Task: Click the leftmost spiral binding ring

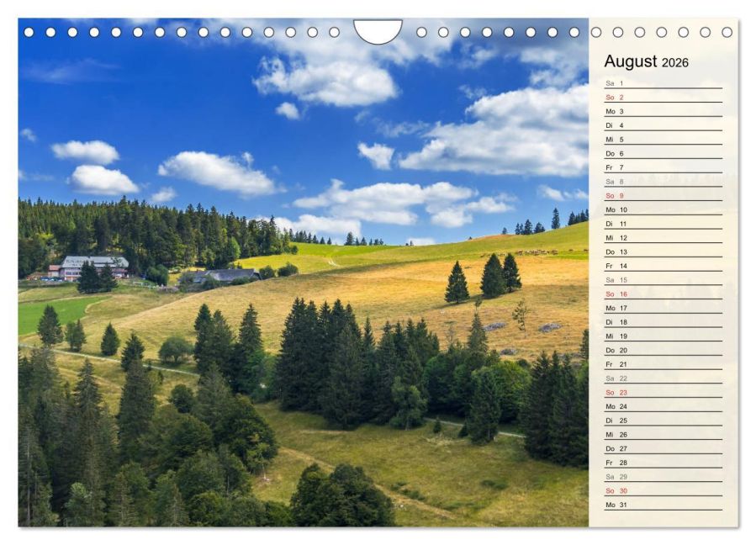Action: 31,34
